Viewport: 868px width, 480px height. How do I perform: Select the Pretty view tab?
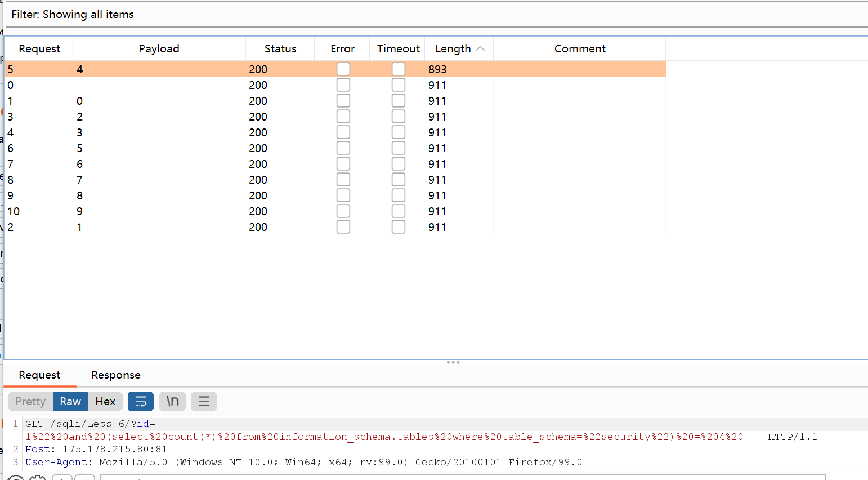click(x=30, y=402)
